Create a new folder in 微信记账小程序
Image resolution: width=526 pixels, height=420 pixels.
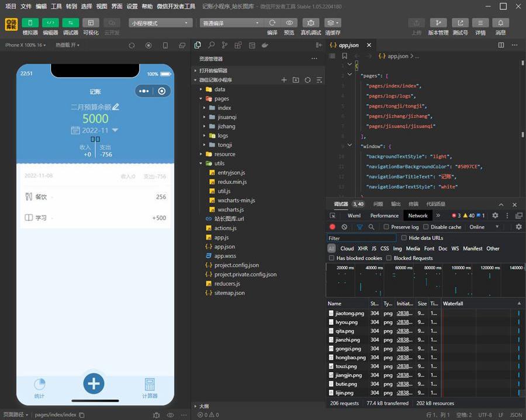[296, 80]
